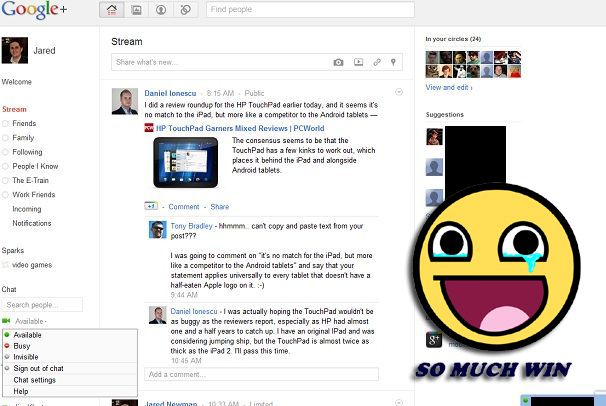606x406 pixels.
Task: Click the Share what's new box
Action: 221,62
